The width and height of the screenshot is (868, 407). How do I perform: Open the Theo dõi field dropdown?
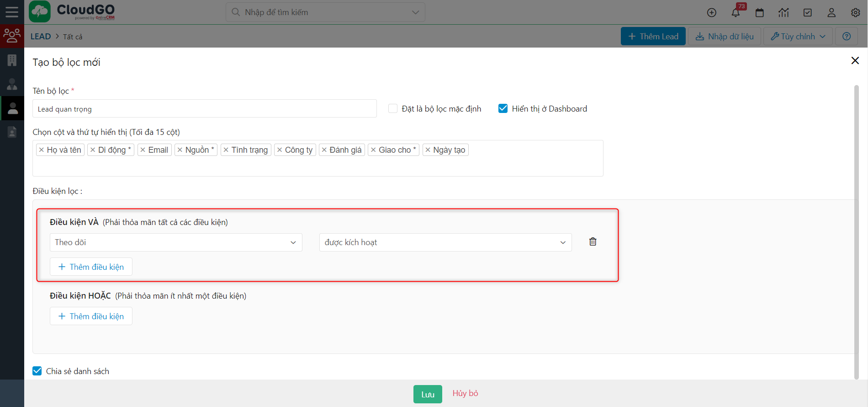coord(176,242)
